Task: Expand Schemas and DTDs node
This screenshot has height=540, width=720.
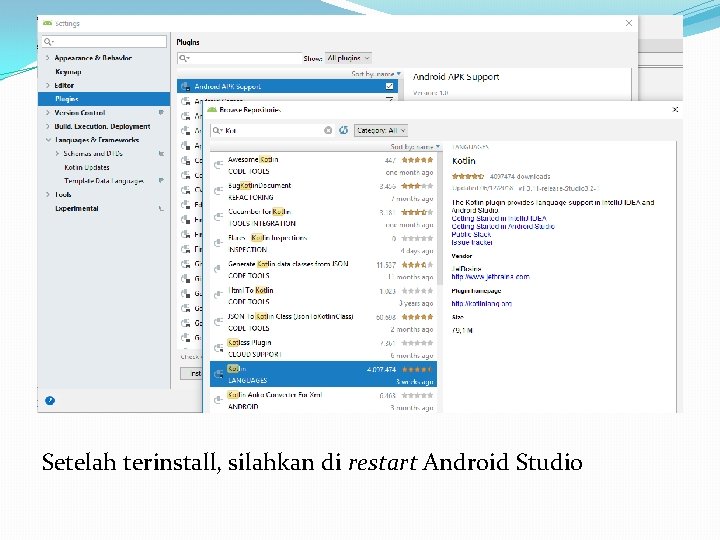Action: (57, 153)
